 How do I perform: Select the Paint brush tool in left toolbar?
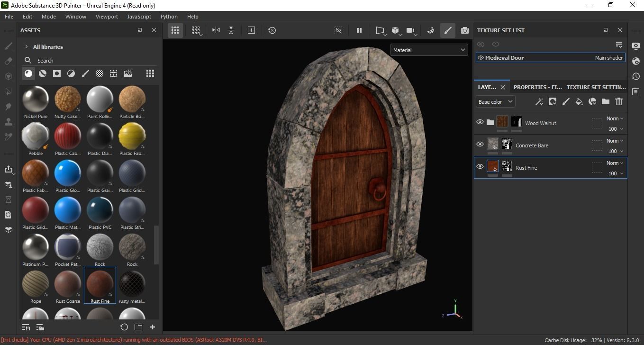8,46
